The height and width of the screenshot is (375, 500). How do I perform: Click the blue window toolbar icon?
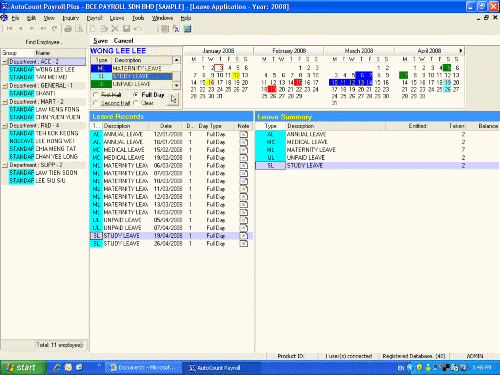point(187,29)
